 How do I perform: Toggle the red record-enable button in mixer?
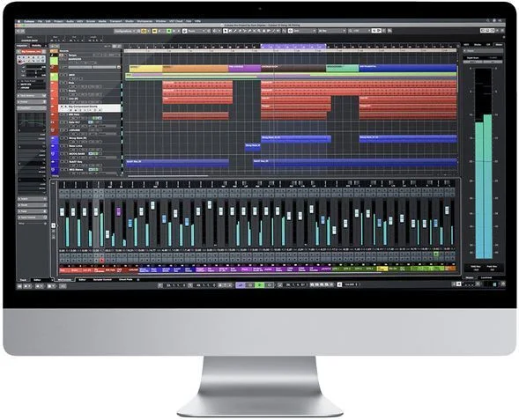[x=101, y=261]
